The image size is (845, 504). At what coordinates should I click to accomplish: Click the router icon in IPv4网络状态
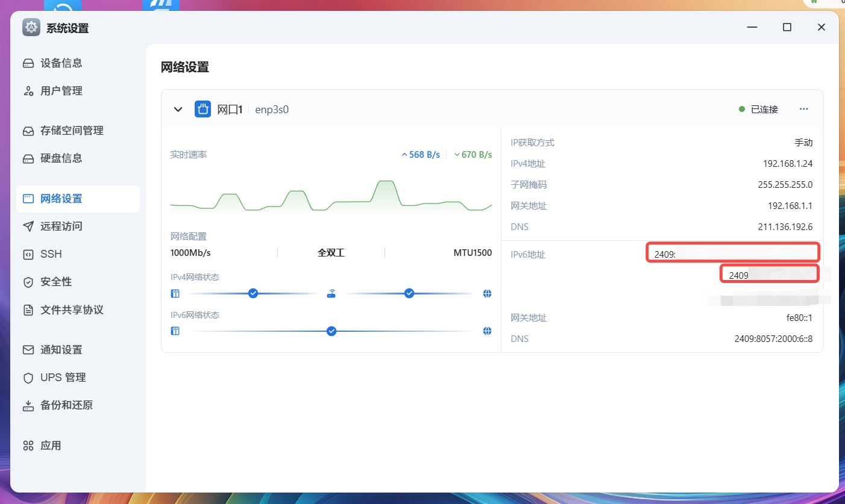tap(331, 294)
